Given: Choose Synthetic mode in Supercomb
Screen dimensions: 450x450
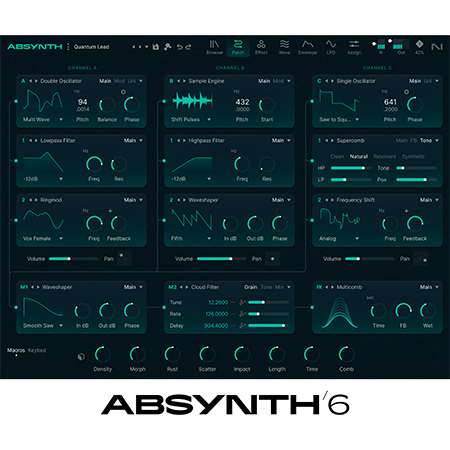Looking at the screenshot, I should [413, 156].
